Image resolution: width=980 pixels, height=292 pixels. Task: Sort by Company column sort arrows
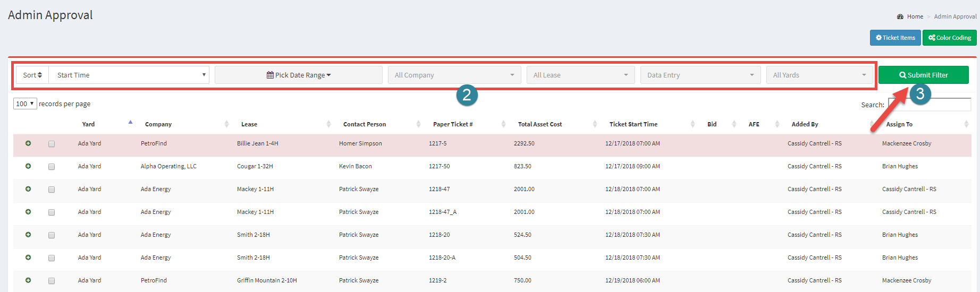click(226, 124)
